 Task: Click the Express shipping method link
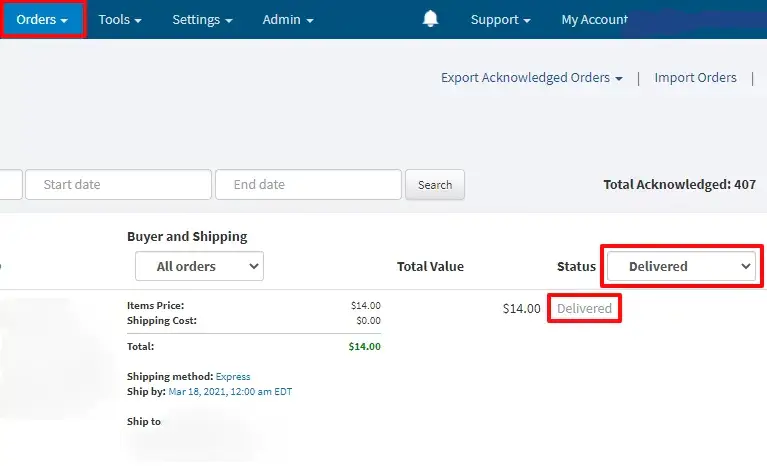click(x=233, y=377)
